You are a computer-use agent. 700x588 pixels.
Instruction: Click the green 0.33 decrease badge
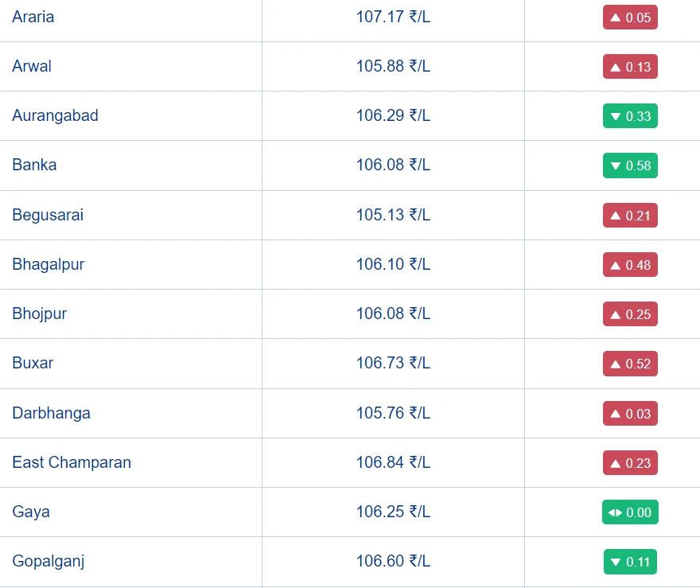click(x=630, y=116)
